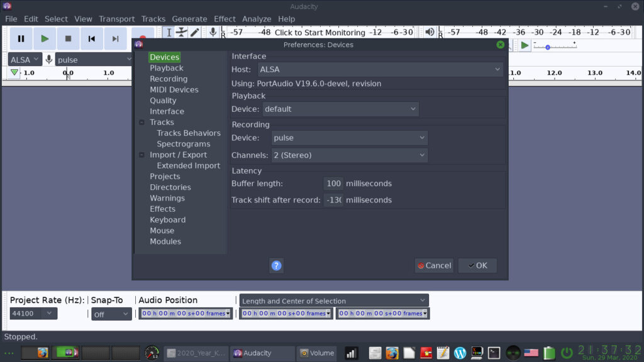Open the File menu
Screen dimensions: 644x362
(11, 19)
